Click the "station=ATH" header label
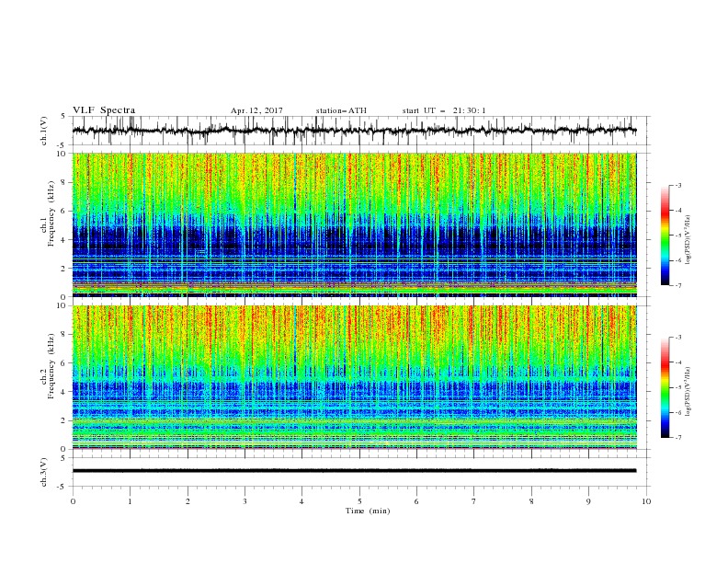This screenshot has height=563, width=728. (x=341, y=110)
